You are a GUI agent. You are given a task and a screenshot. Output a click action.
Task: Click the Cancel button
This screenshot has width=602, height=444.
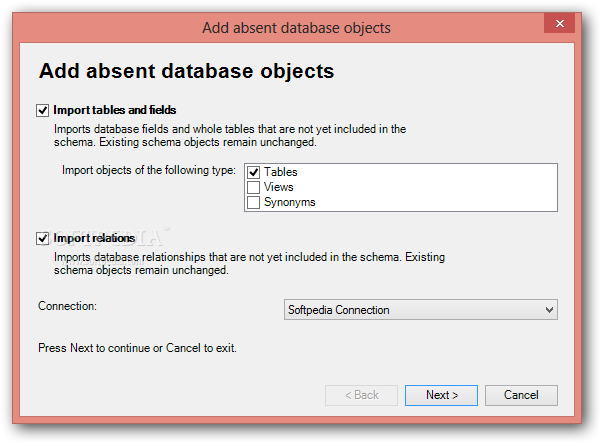pyautogui.click(x=521, y=395)
